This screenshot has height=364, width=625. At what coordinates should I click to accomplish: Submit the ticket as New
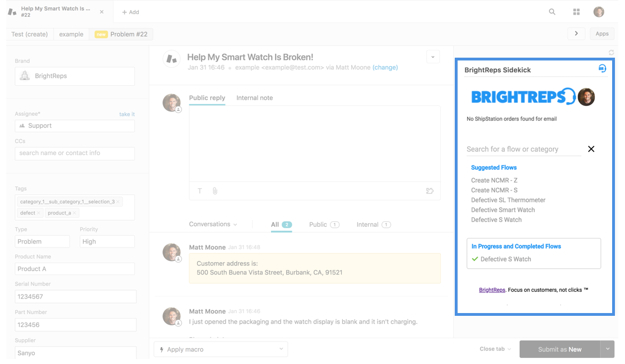click(559, 349)
